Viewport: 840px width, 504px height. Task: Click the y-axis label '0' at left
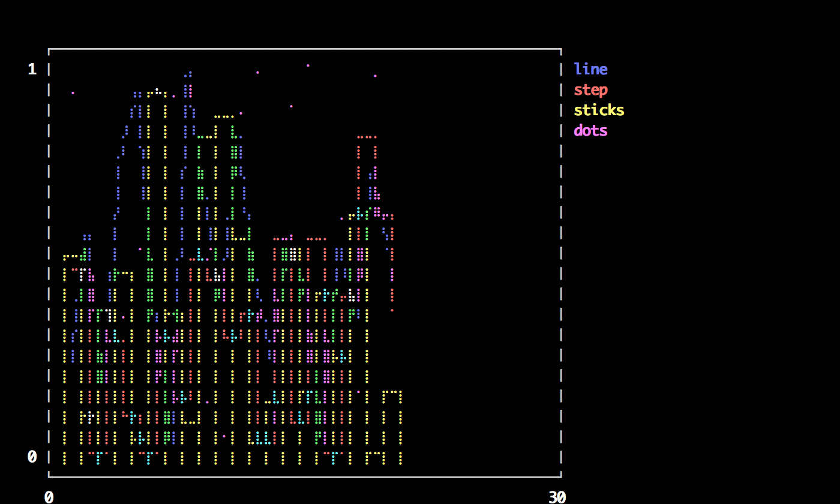[x=32, y=457]
